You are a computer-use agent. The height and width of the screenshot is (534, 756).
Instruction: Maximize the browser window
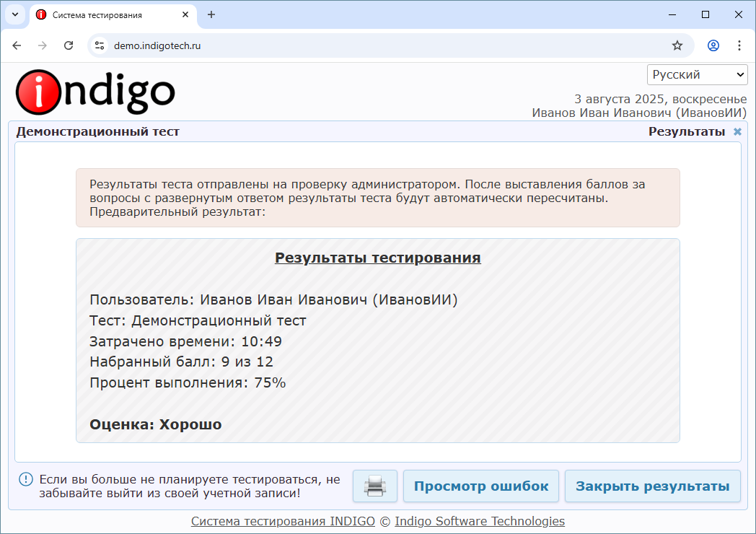coord(706,14)
